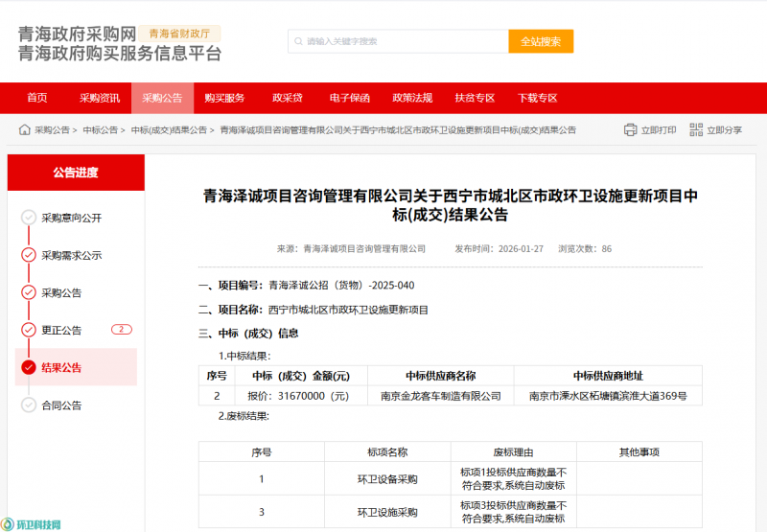Screen dimensions: 767x532
Task: Go to 政策法规 in navigation bar
Action: click(x=412, y=98)
